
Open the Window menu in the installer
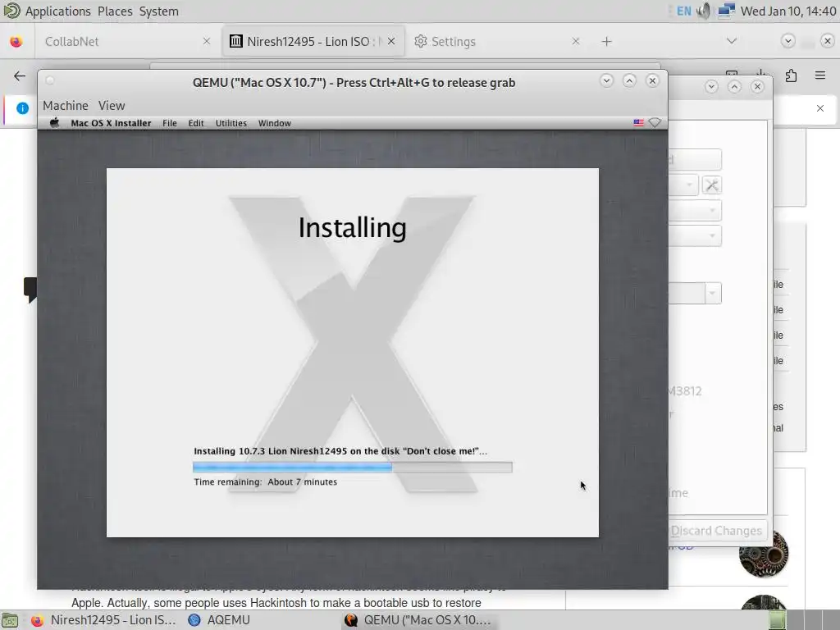pos(274,123)
